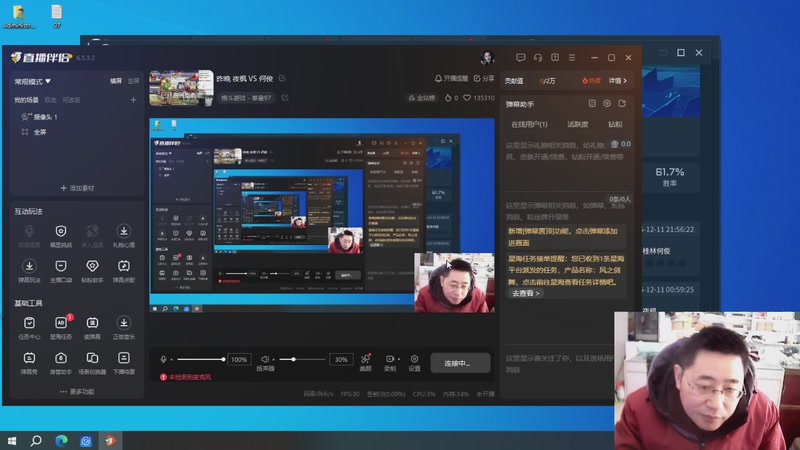Click 去查看 link in task reminder
The height and width of the screenshot is (450, 800).
tap(526, 293)
